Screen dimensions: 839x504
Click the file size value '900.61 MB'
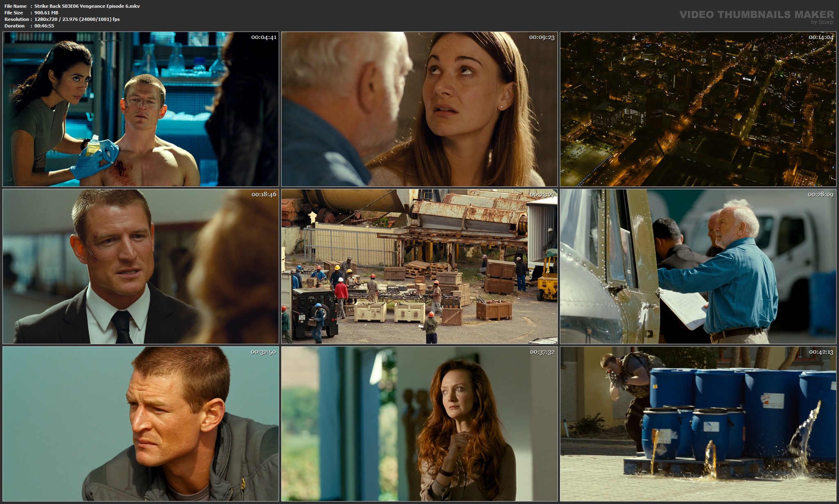(46, 13)
